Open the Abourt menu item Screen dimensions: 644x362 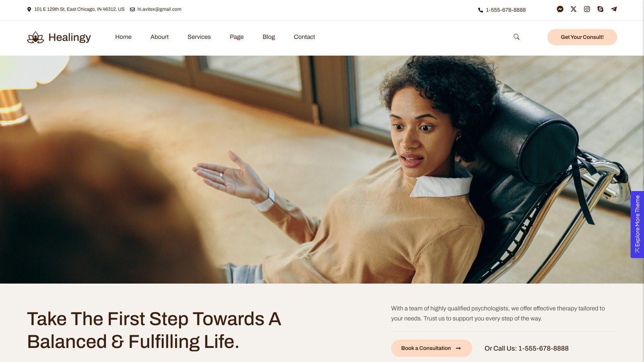159,37
